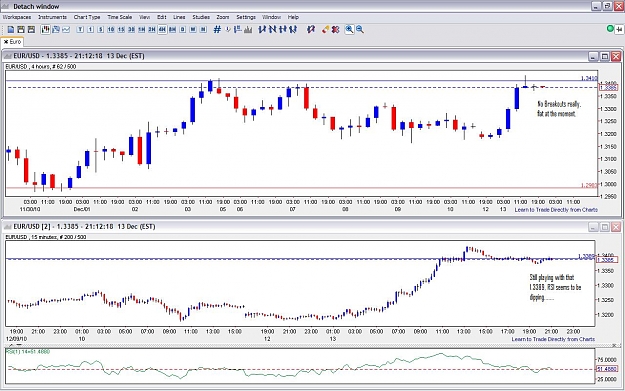Select the 1 minute time scale
This screenshot has height=391, width=625.
click(90, 29)
